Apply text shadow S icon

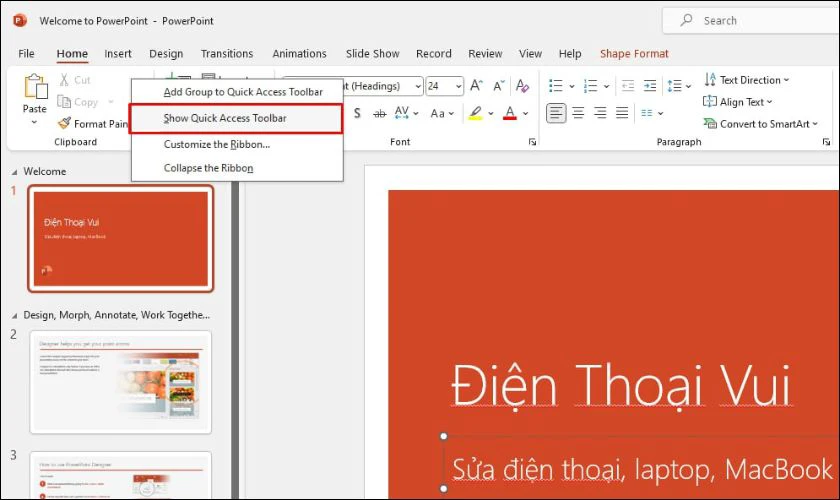point(357,113)
